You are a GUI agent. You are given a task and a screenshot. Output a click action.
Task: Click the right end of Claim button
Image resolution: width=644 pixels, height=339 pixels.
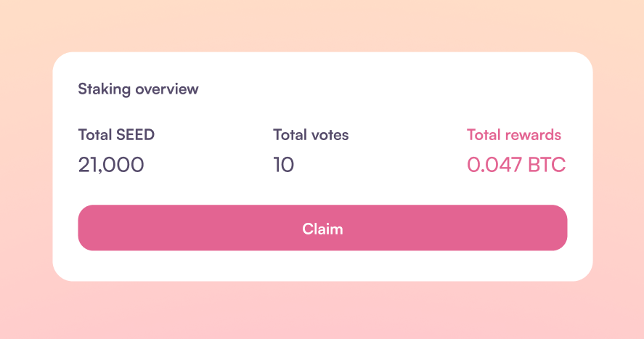coord(550,228)
